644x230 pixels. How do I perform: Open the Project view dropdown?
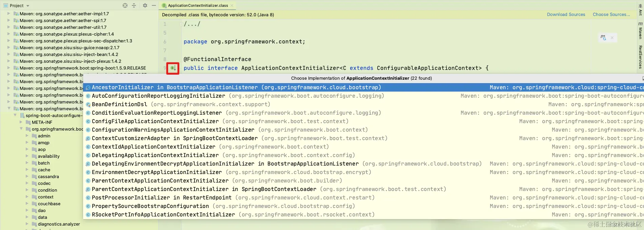(x=28, y=6)
